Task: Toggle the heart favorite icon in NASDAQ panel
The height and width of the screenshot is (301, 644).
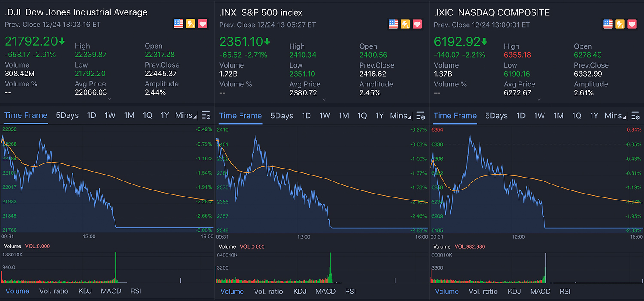Action: tap(632, 24)
